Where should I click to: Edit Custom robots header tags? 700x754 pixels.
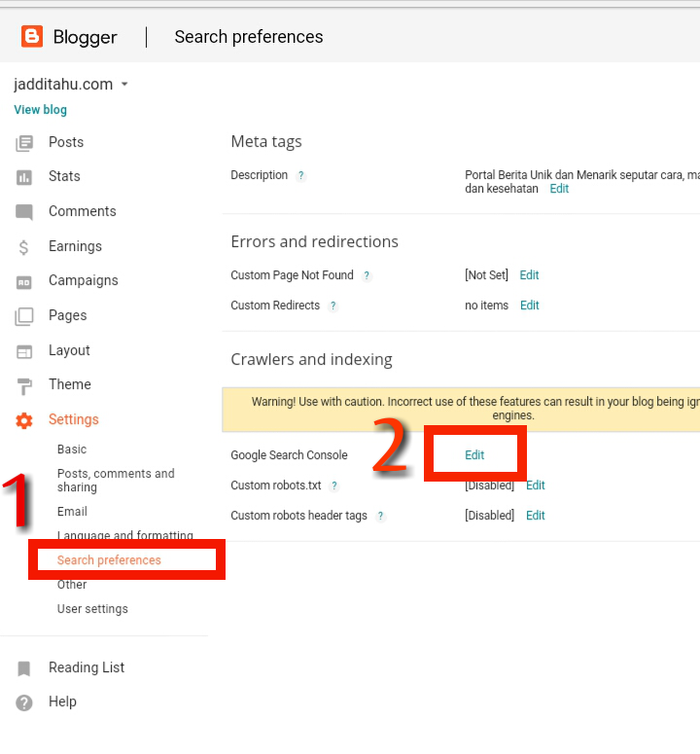pos(536,516)
